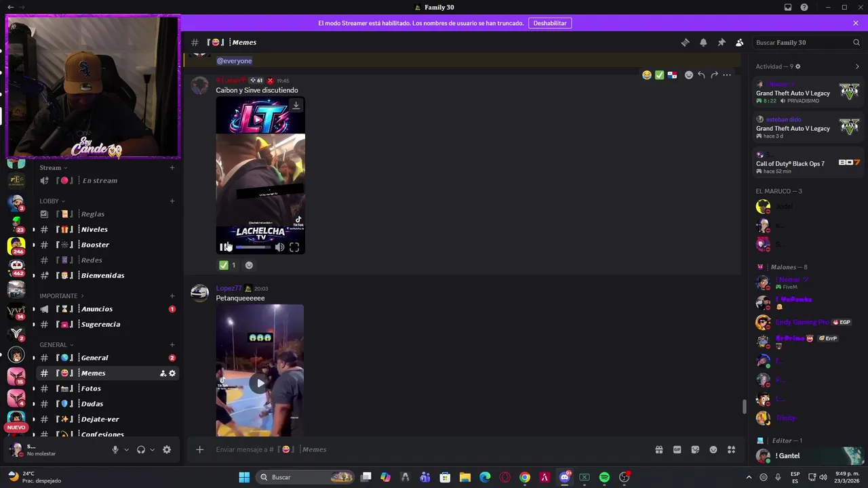Screen dimensions: 868x488
Task: Click the Deshabilitar streamer mode button
Action: (x=550, y=23)
